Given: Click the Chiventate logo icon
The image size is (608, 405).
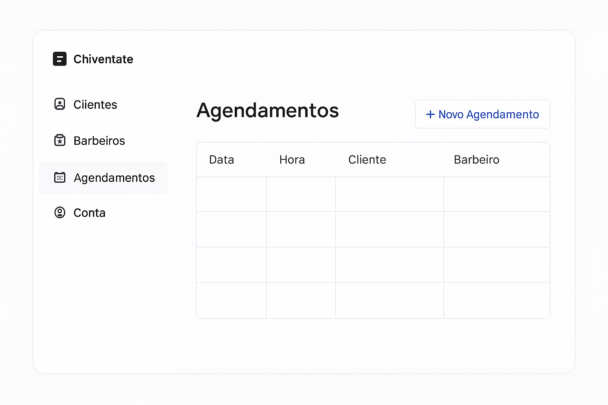Looking at the screenshot, I should [60, 59].
